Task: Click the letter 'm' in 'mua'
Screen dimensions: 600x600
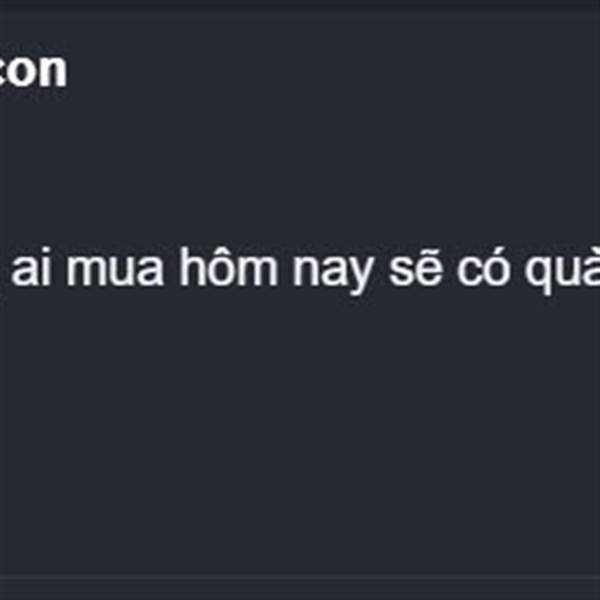Action: [85, 272]
